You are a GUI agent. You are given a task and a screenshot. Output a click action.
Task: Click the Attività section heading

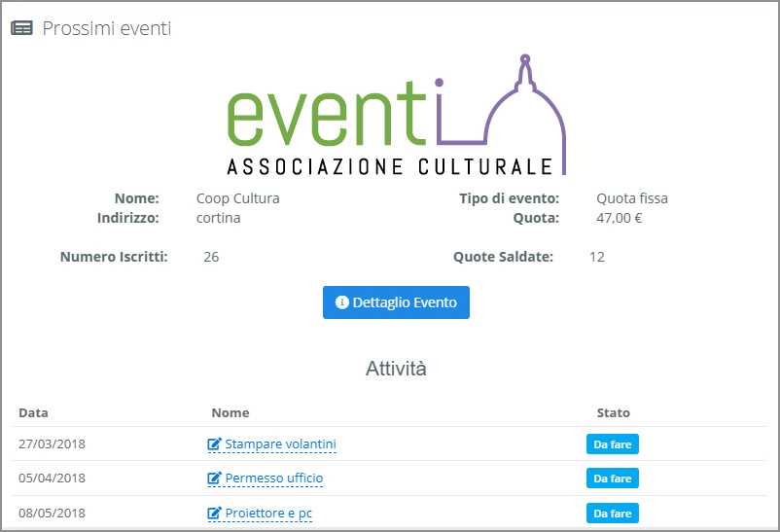tap(396, 369)
